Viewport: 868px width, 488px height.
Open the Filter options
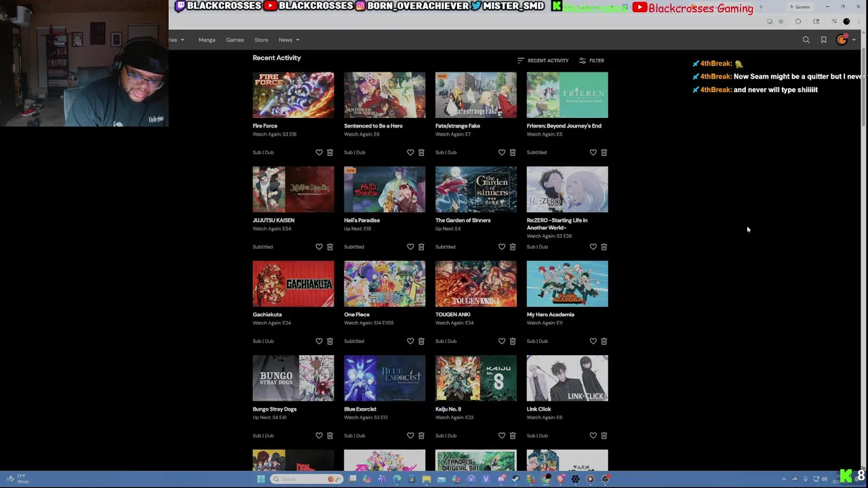[x=592, y=60]
